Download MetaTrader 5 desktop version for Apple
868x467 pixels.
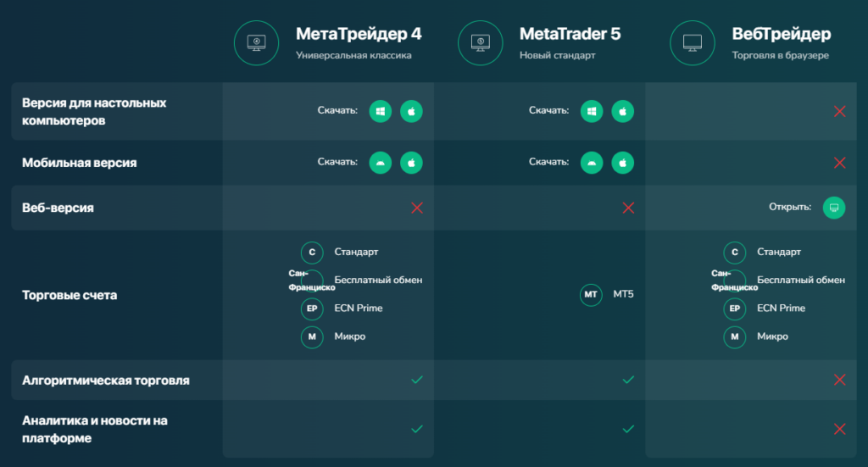[622, 111]
